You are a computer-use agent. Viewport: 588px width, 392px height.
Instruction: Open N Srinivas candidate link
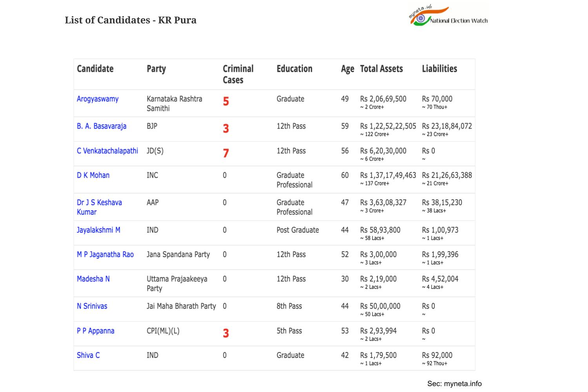point(92,306)
